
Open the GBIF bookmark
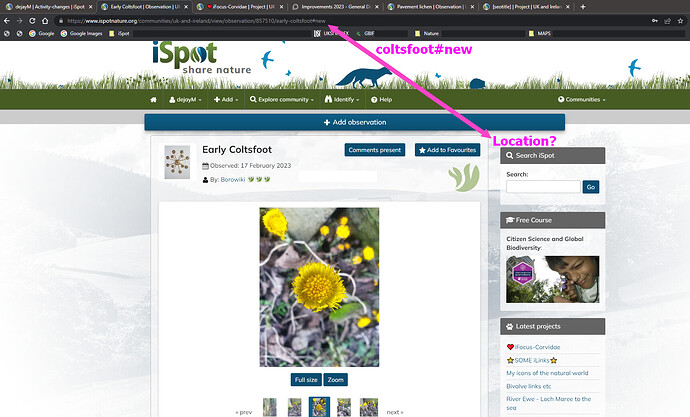point(365,33)
